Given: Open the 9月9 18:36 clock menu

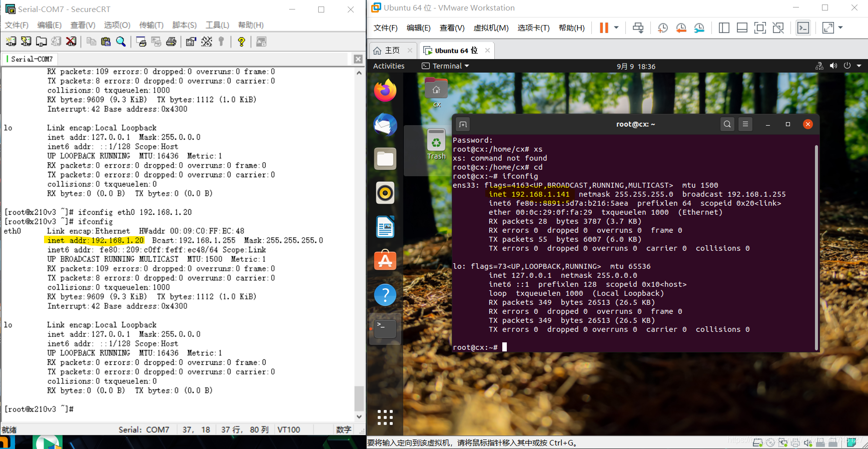Looking at the screenshot, I should (x=636, y=66).
